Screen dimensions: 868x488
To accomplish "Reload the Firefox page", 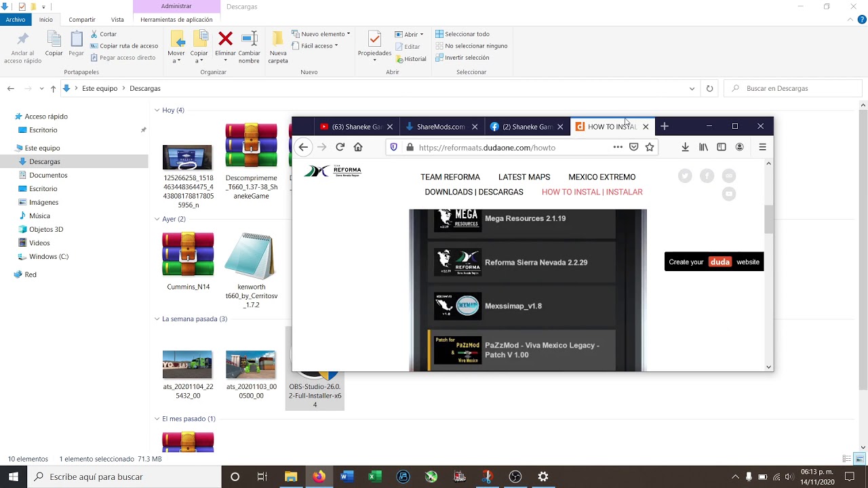I will [340, 147].
